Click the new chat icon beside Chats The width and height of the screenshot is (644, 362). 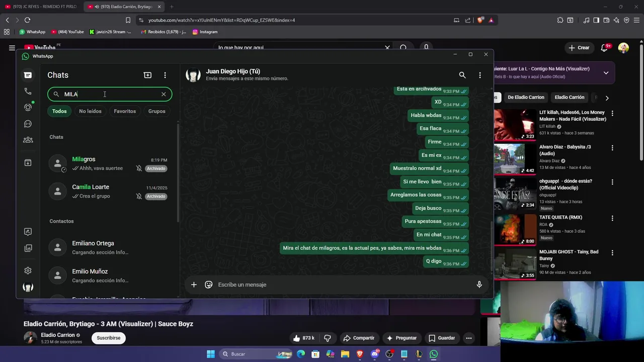pyautogui.click(x=147, y=75)
